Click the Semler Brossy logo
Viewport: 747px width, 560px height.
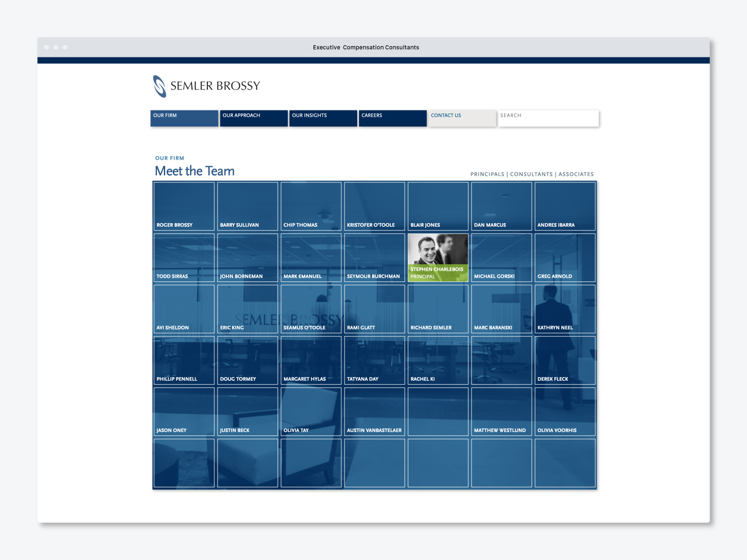click(x=206, y=86)
